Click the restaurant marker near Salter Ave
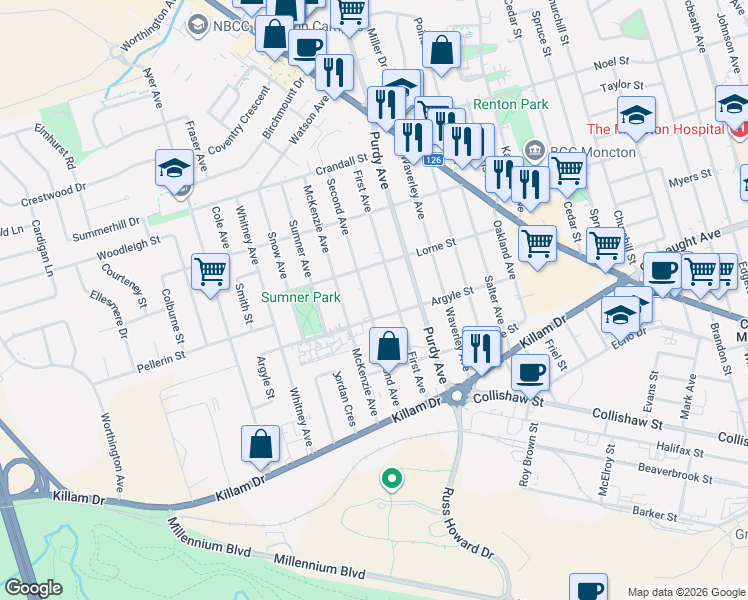748x600 pixels. click(481, 349)
